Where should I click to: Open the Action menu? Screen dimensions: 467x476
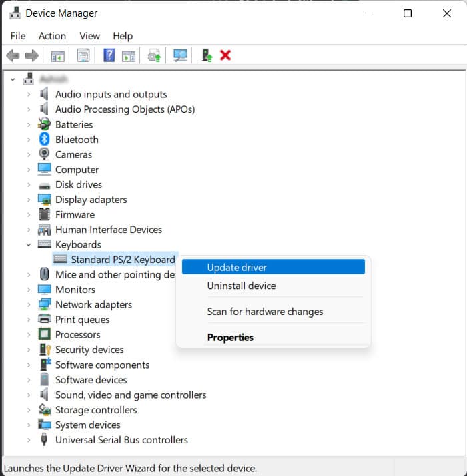[52, 36]
